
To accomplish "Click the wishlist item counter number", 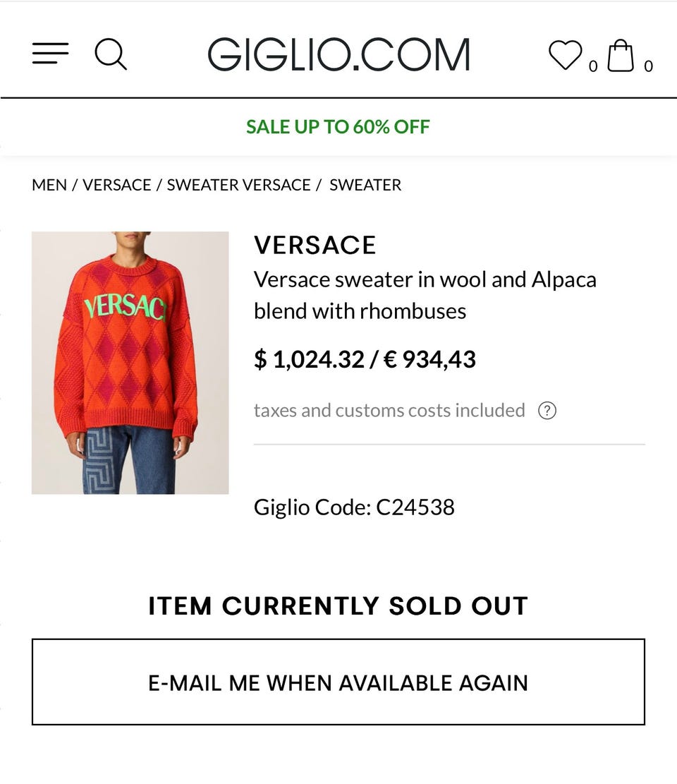I will [x=592, y=66].
